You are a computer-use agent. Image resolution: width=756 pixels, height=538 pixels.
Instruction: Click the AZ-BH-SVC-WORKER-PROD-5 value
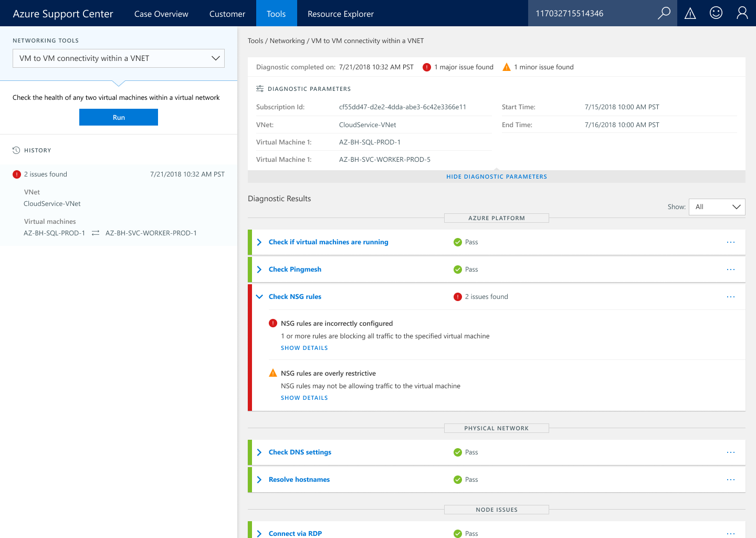(x=385, y=160)
